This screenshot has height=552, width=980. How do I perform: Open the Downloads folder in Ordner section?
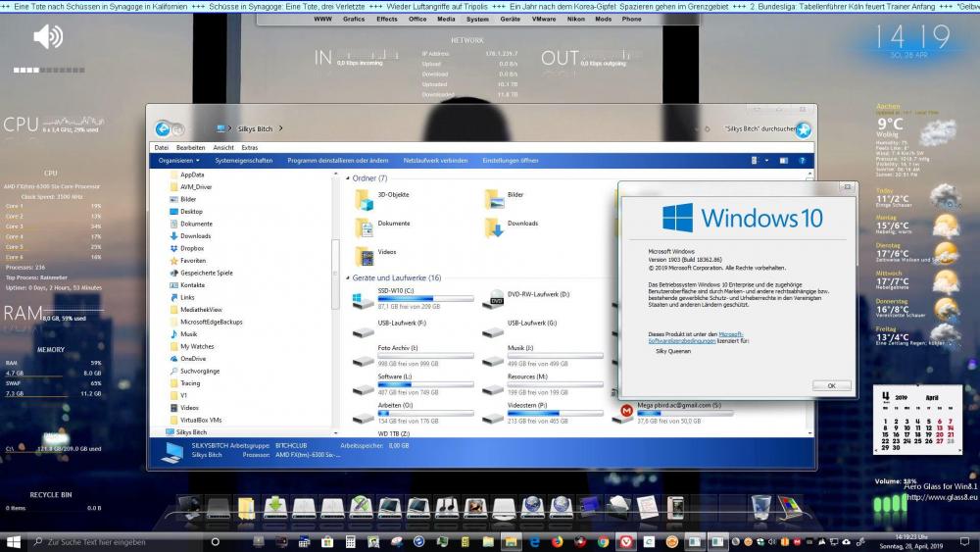(x=495, y=226)
